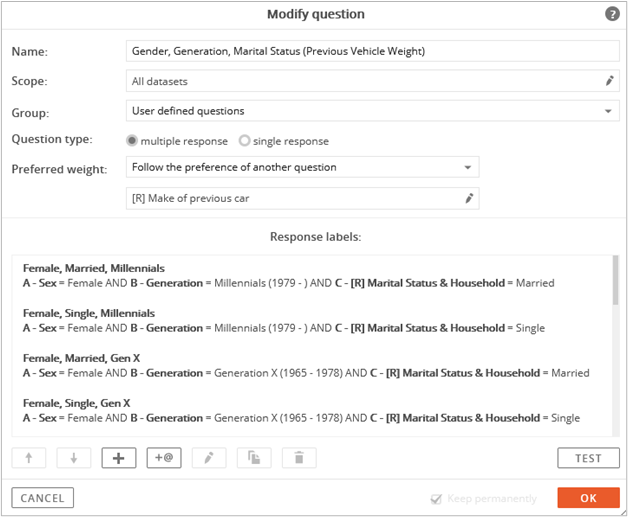Select multiple response radio button
Image resolution: width=628 pixels, height=517 pixels.
132,141
